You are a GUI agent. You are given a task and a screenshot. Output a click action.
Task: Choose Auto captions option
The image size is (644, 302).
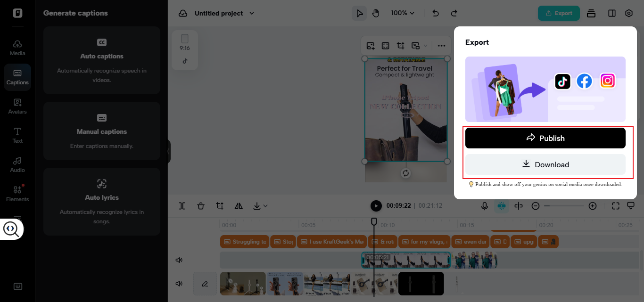(102, 60)
